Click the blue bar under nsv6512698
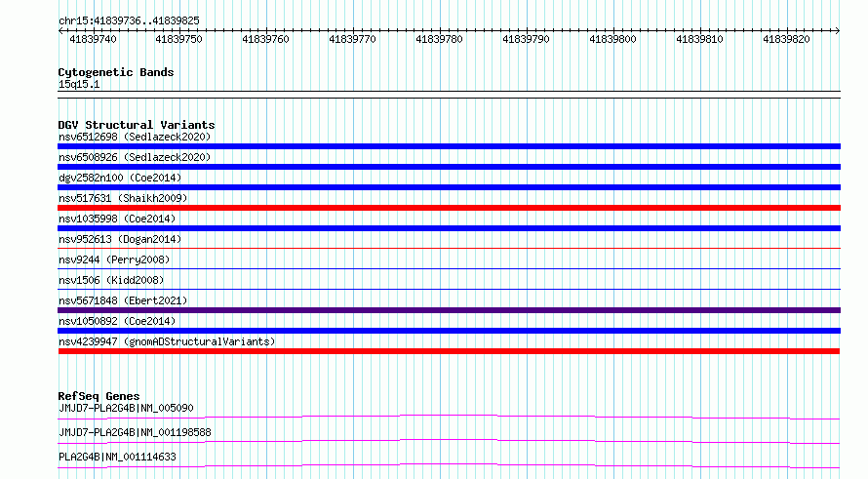The width and height of the screenshot is (868, 479). click(x=449, y=146)
